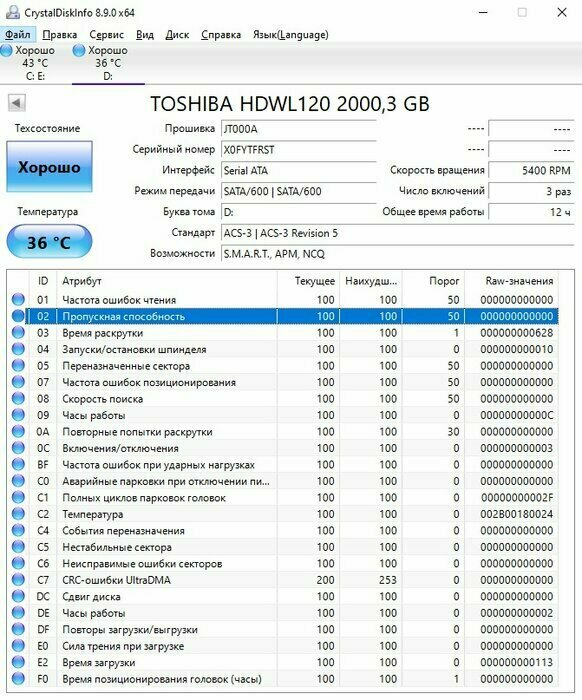Click blue status icon for D: drive
Viewport: 582px width, 700px height.
tap(79, 50)
